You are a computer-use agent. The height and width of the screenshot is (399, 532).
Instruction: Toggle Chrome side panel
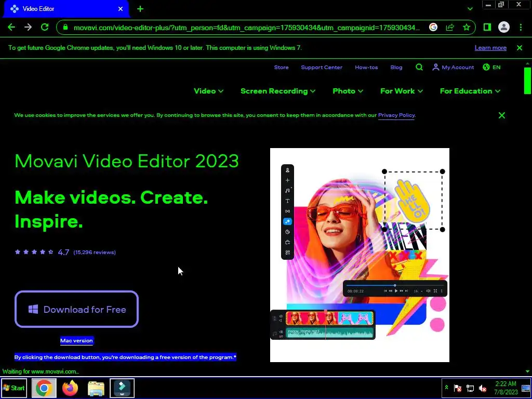click(x=487, y=27)
